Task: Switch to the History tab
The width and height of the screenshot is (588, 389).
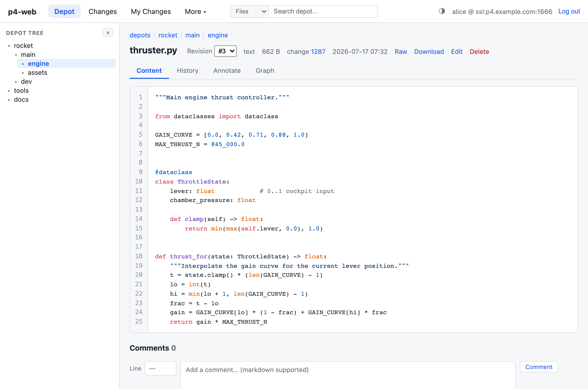Action: click(188, 71)
